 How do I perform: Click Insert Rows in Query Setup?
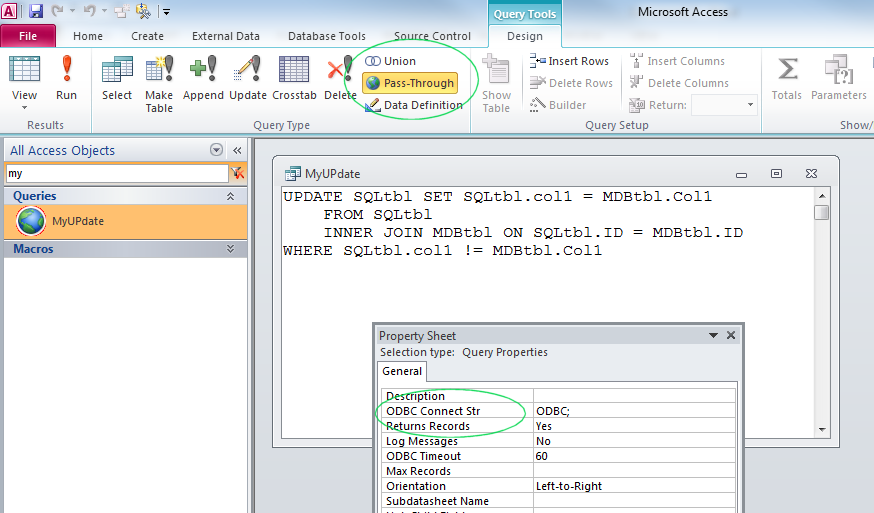point(569,61)
